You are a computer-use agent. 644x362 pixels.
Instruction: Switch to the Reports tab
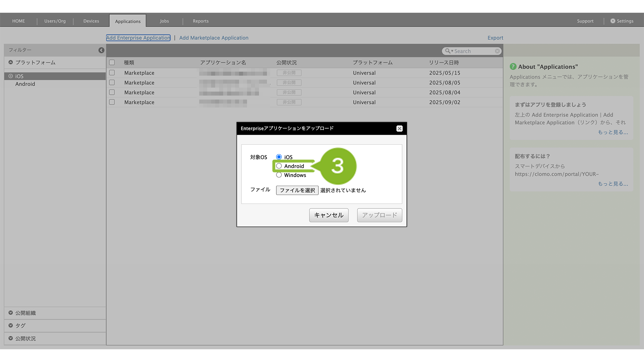point(201,21)
